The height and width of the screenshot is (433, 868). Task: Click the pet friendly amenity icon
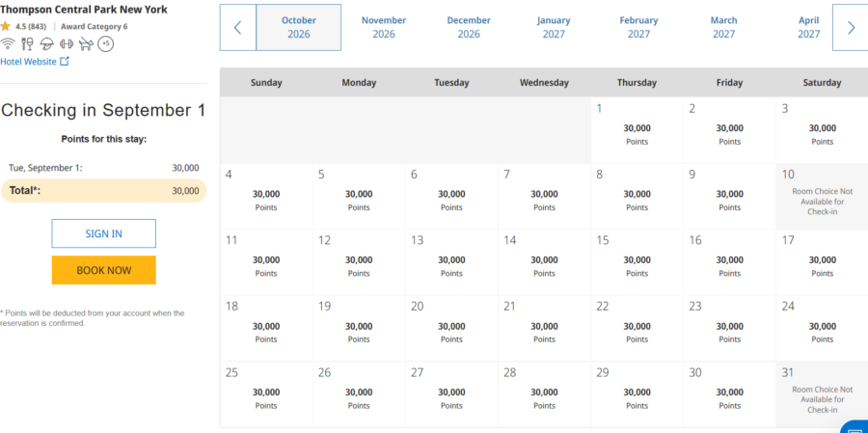point(86,43)
